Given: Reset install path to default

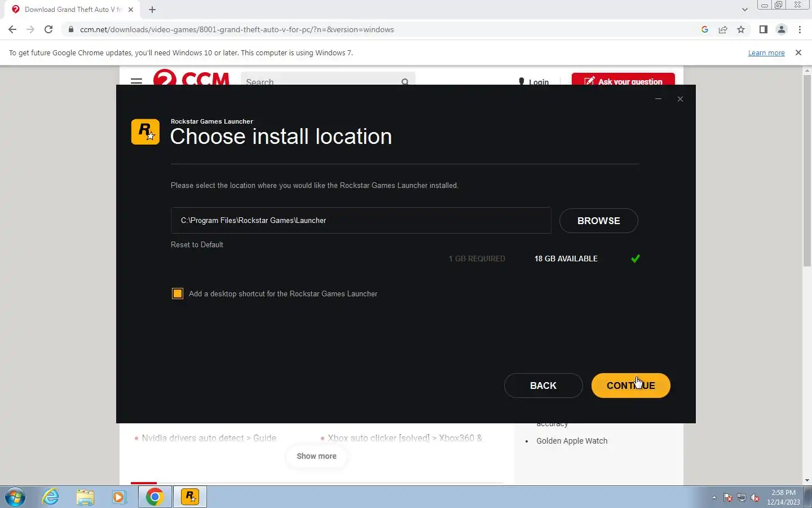Looking at the screenshot, I should (x=197, y=244).
